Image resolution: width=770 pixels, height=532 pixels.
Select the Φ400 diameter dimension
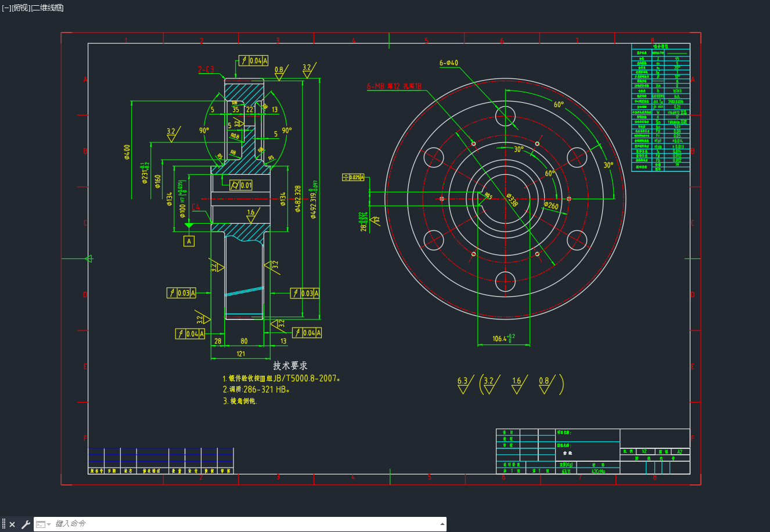(127, 152)
